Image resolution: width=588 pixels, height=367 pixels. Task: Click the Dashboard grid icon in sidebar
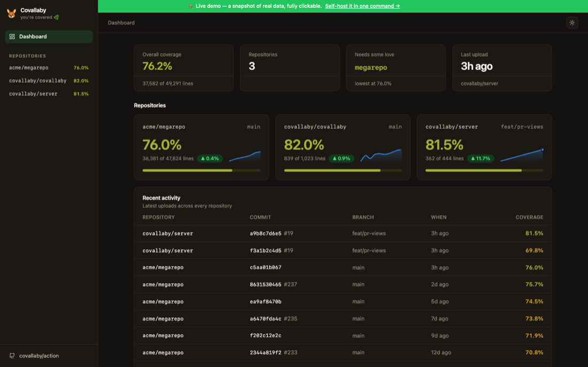tap(12, 37)
